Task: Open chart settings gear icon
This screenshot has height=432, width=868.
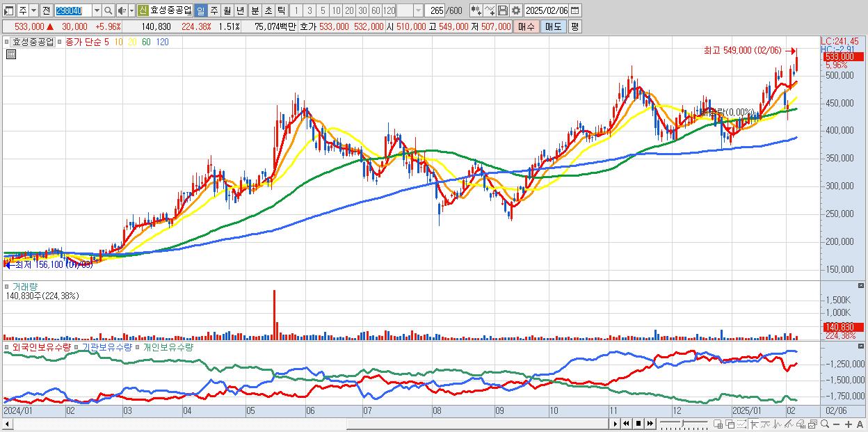Action: point(515,10)
